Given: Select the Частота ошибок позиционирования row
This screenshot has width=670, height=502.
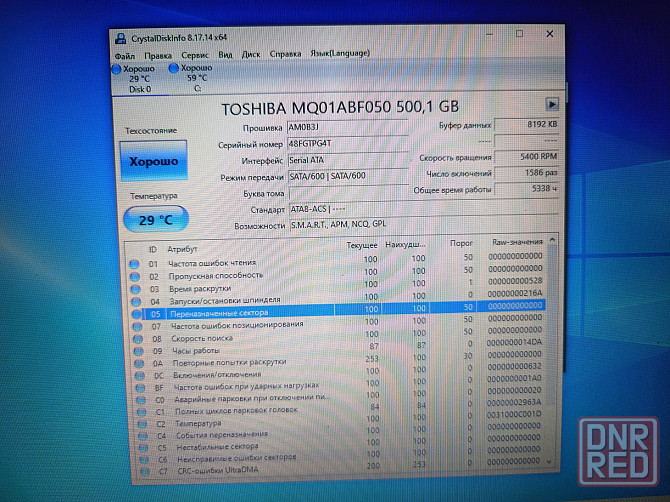Looking at the screenshot, I should [x=339, y=322].
